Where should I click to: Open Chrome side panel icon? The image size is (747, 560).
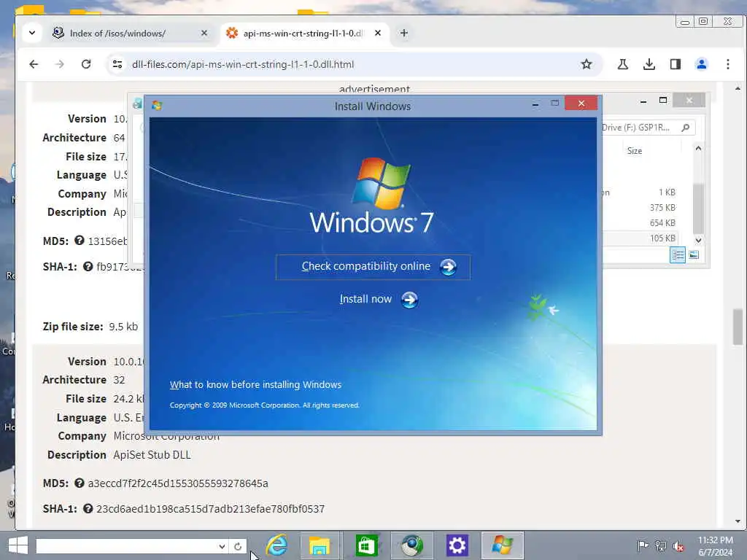(675, 64)
